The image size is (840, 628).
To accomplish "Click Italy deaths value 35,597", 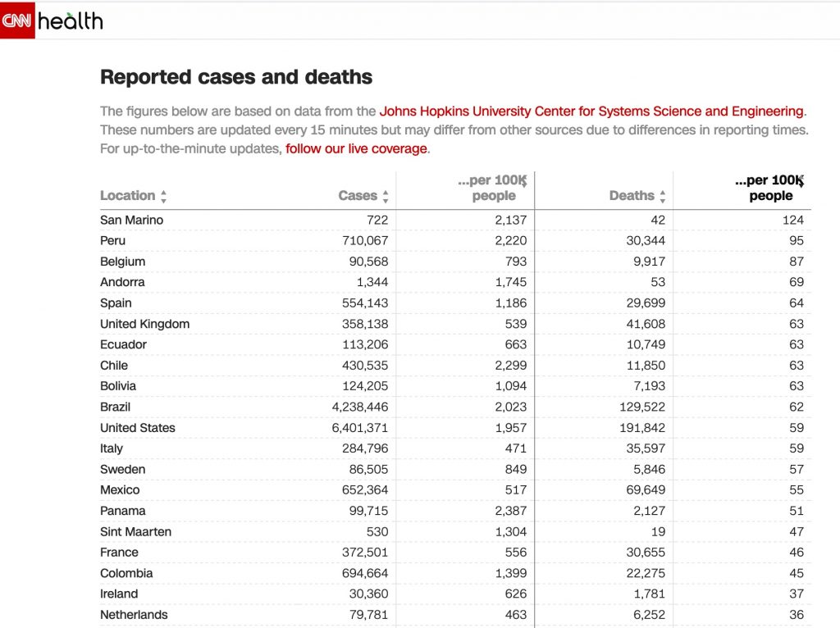I will tap(646, 448).
